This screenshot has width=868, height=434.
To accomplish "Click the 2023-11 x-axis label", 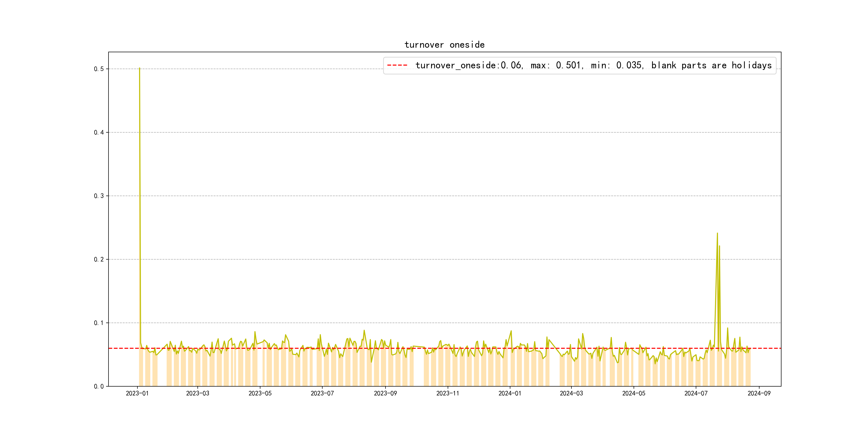I will (x=447, y=394).
